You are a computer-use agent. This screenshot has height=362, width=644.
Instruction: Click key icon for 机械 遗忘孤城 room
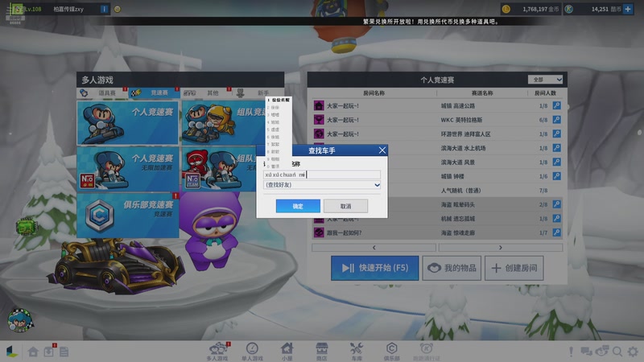coord(556,218)
